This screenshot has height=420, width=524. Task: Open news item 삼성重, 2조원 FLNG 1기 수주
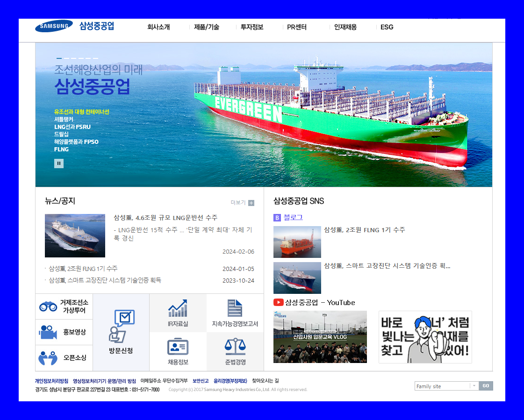pyautogui.click(x=83, y=269)
